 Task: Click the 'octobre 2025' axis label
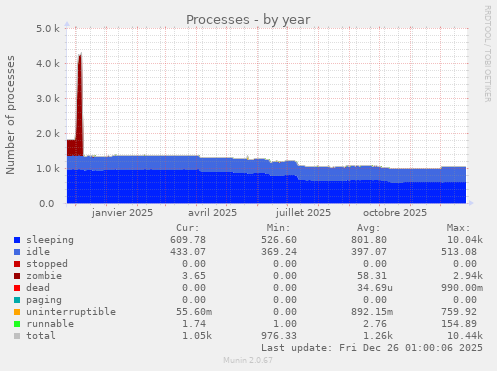pos(395,213)
